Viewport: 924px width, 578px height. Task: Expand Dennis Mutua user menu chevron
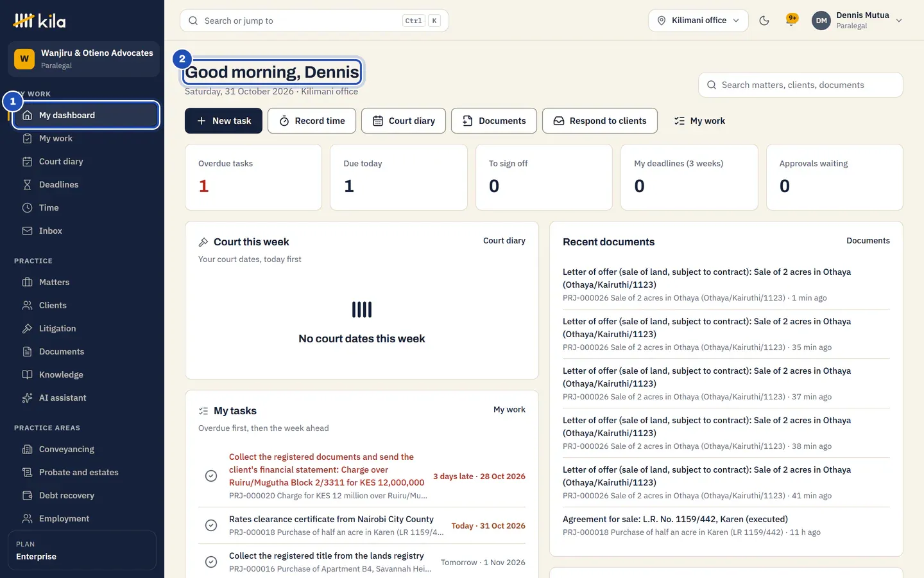click(x=899, y=21)
